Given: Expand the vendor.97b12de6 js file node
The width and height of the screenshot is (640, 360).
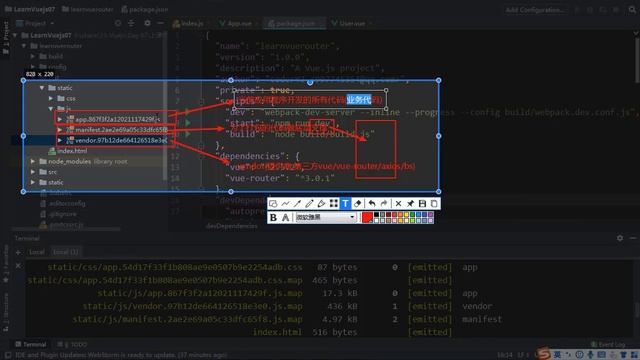Looking at the screenshot, I should pos(60,140).
